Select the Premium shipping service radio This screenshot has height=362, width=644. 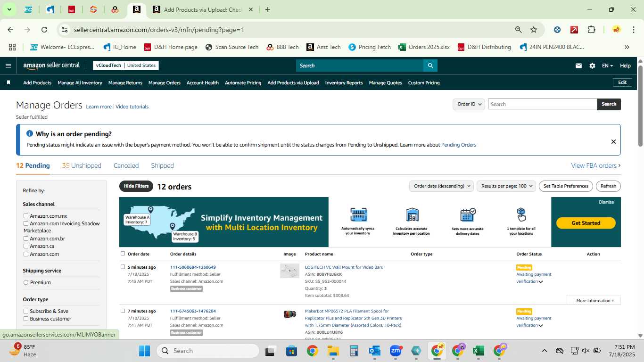click(26, 282)
